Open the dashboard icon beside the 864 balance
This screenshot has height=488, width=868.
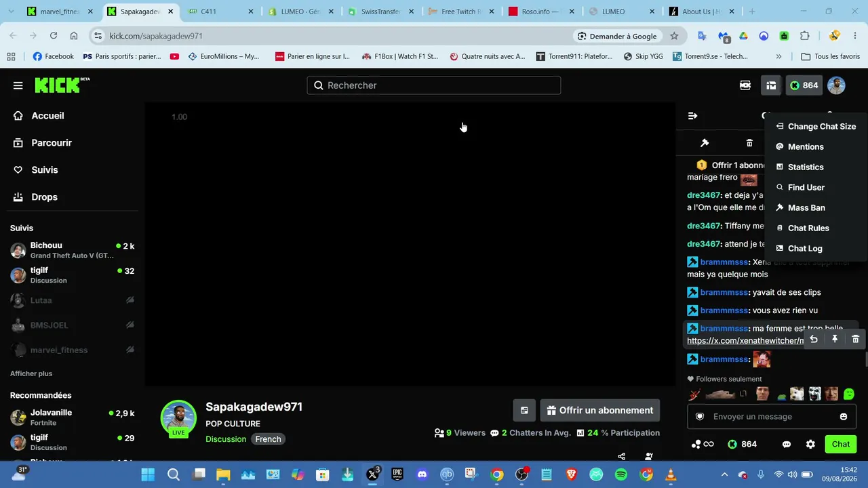click(x=771, y=85)
